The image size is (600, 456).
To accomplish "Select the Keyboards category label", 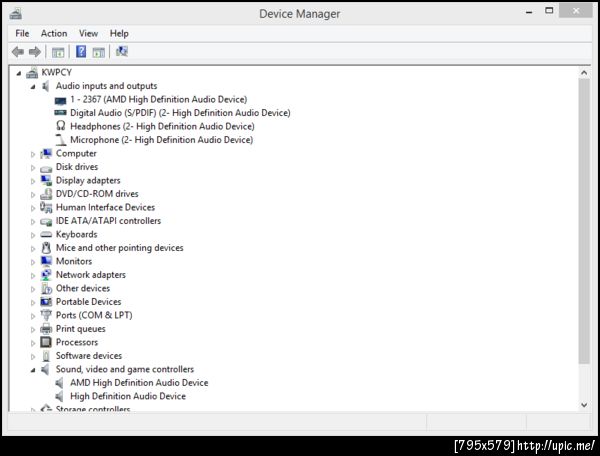I will pos(77,235).
